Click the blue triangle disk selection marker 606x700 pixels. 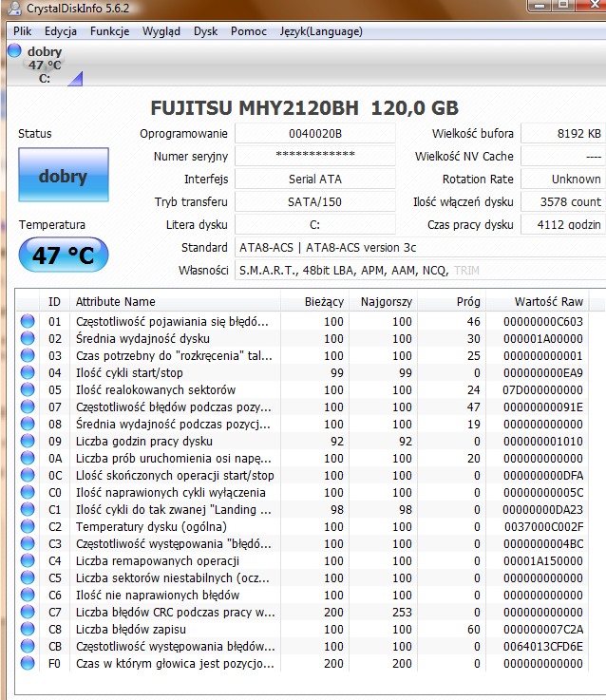click(77, 79)
